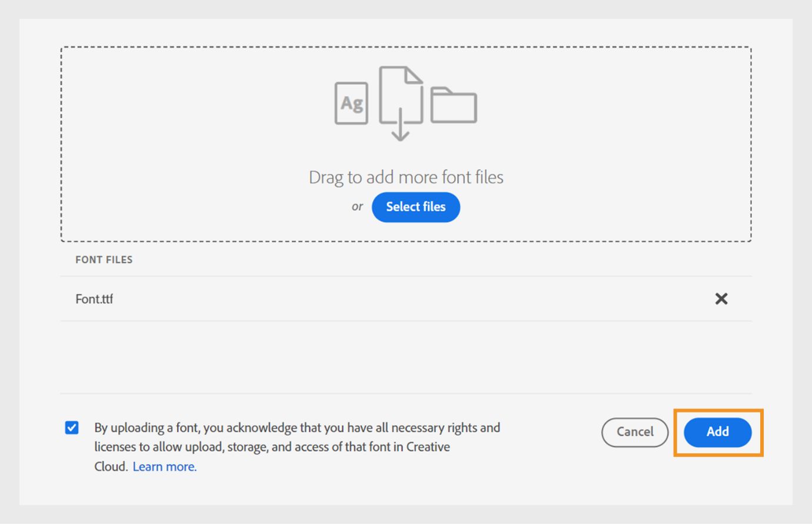Uncheck the rights and licenses acknowledgment checkbox

72,428
